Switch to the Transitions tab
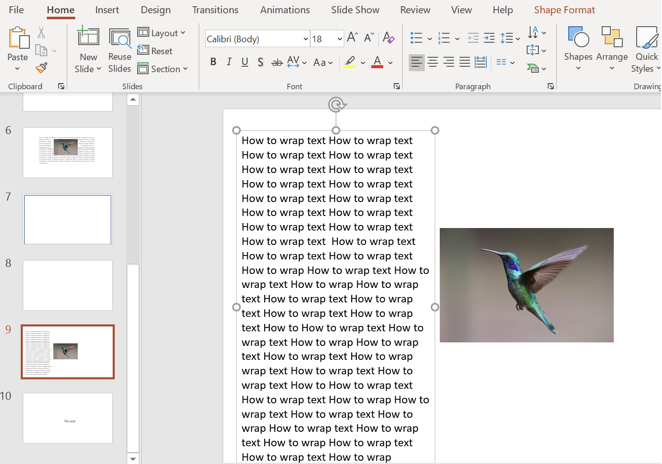The height and width of the screenshot is (464, 662). [x=215, y=10]
